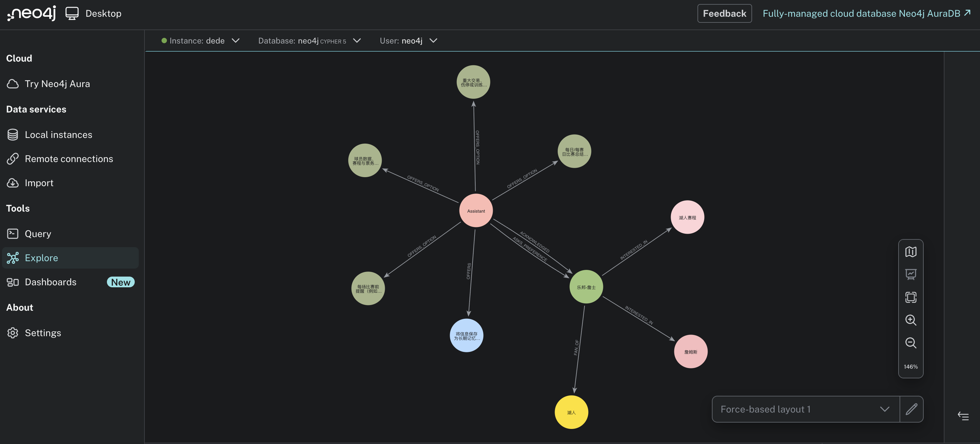Click the Neo4j logo
Image resolution: width=980 pixels, height=444 pixels.
pos(32,13)
